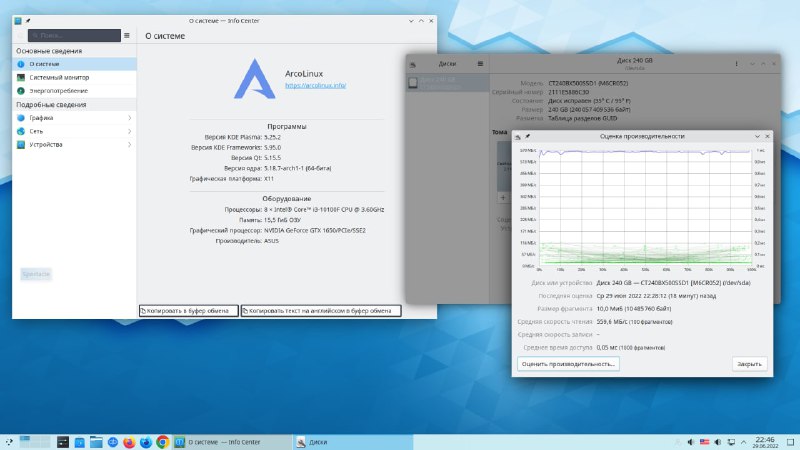
Task: Expand hidden system tray icons arrow
Action: [x=744, y=442]
